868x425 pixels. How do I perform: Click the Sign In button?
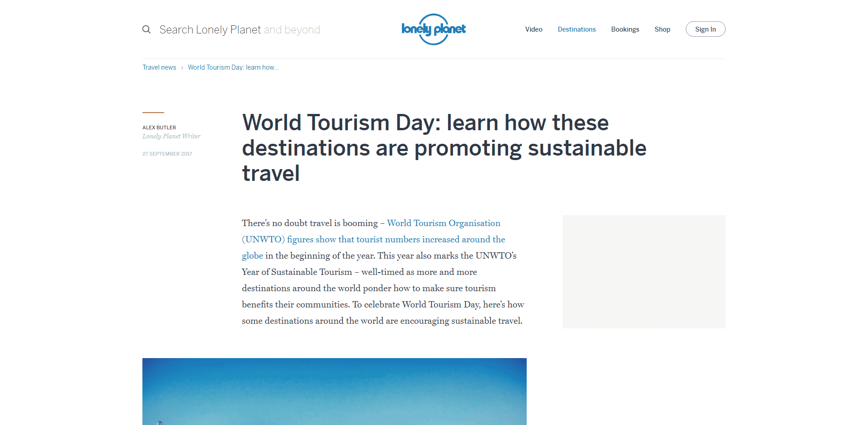[x=705, y=29]
